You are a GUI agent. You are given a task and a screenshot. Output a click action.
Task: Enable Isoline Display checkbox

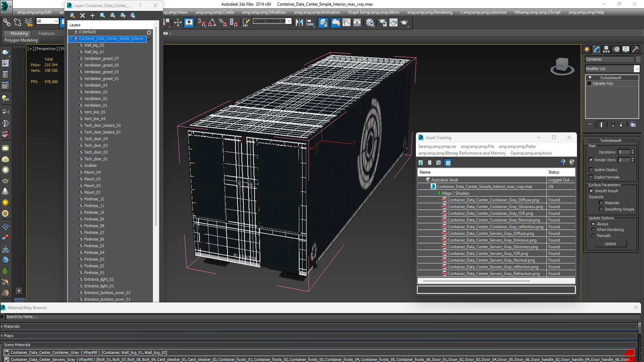(591, 170)
